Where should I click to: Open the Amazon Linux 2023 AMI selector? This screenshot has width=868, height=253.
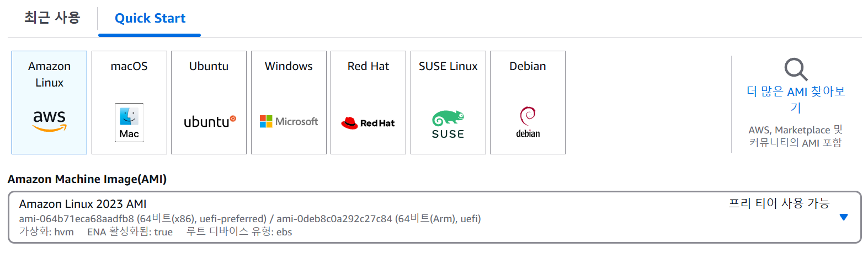coord(435,217)
